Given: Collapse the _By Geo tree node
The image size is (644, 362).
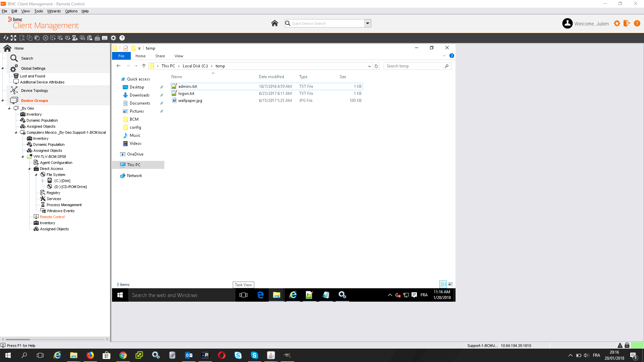Looking at the screenshot, I should tap(9, 108).
